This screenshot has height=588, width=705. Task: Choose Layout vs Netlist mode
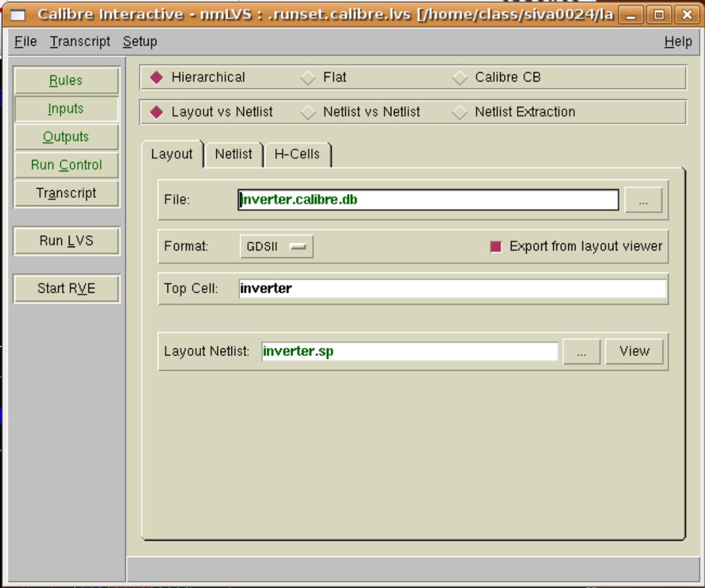[x=211, y=112]
